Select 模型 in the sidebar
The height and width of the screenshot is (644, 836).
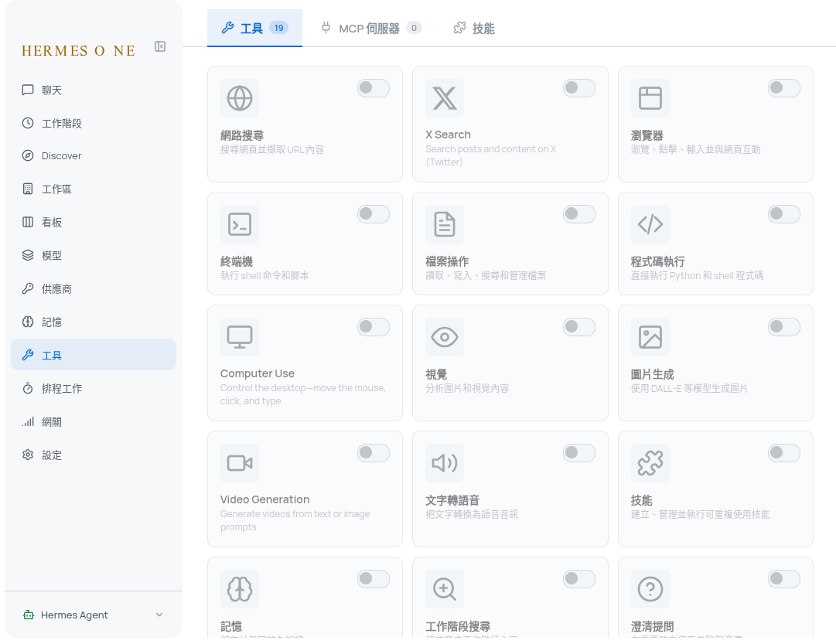(x=94, y=255)
